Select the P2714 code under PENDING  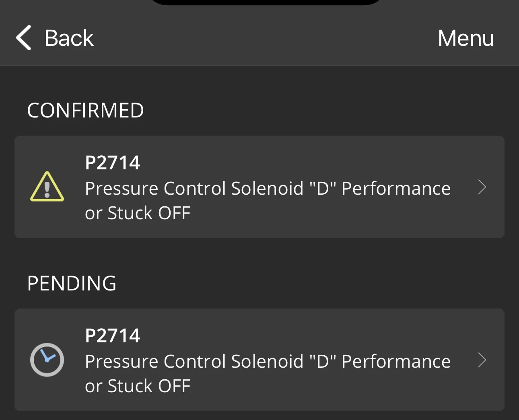tap(112, 336)
